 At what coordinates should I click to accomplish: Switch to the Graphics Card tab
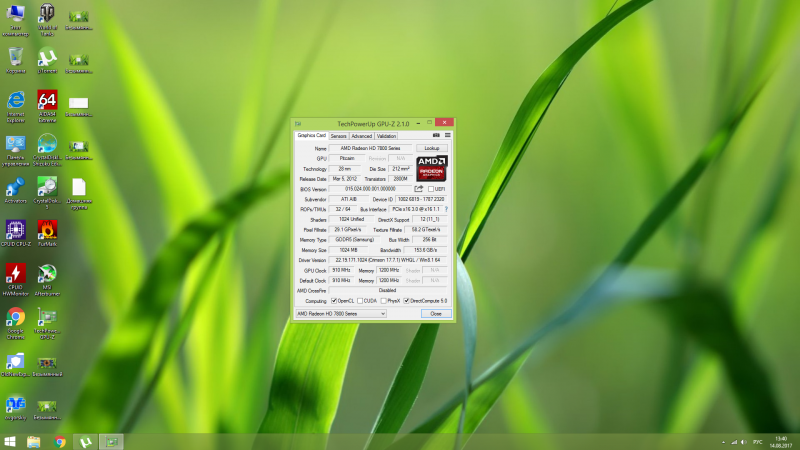[311, 135]
